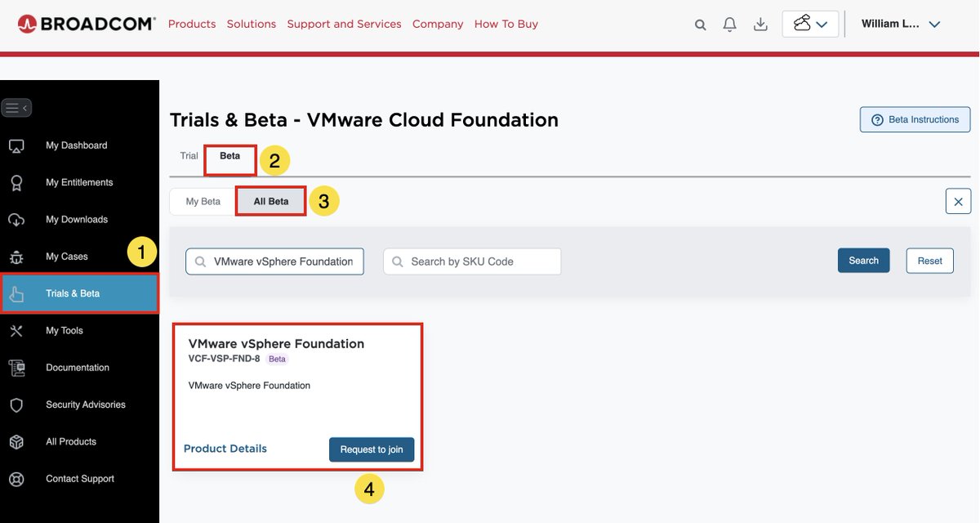980x523 pixels.
Task: Open Product Details link on vSphere card
Action: pos(225,449)
